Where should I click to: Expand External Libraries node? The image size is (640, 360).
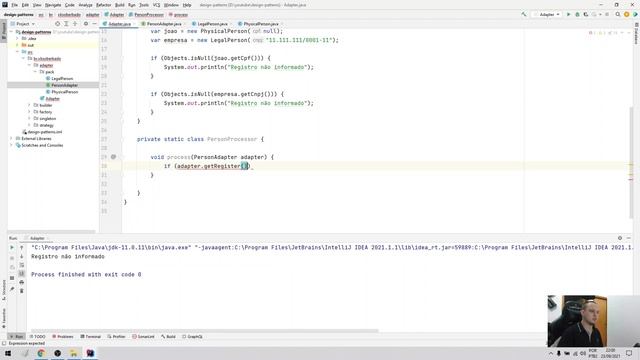tap(11, 139)
